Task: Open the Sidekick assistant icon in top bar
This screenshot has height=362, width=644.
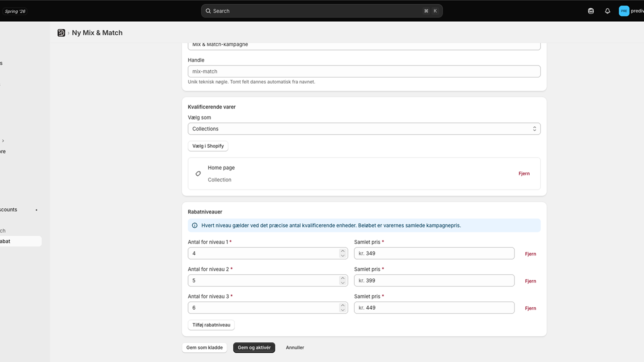Action: pyautogui.click(x=591, y=11)
